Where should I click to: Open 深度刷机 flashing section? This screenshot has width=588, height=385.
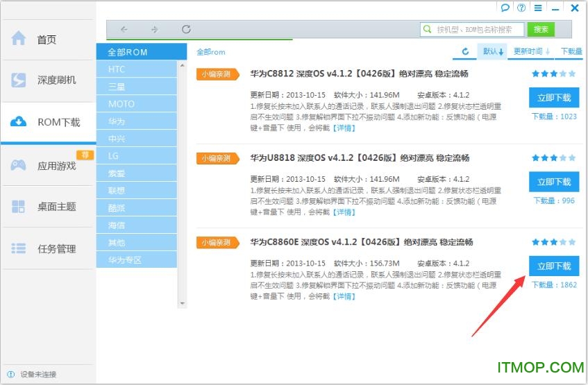tap(48, 80)
